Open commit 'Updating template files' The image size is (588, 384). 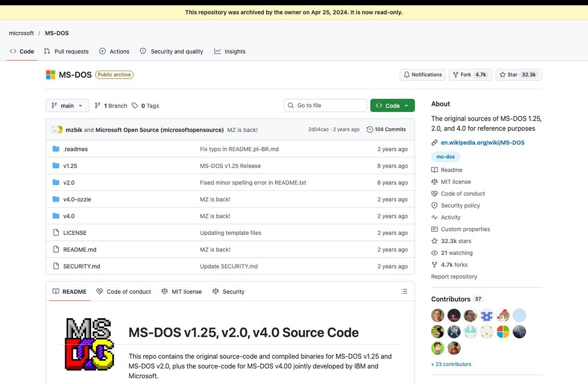(230, 233)
